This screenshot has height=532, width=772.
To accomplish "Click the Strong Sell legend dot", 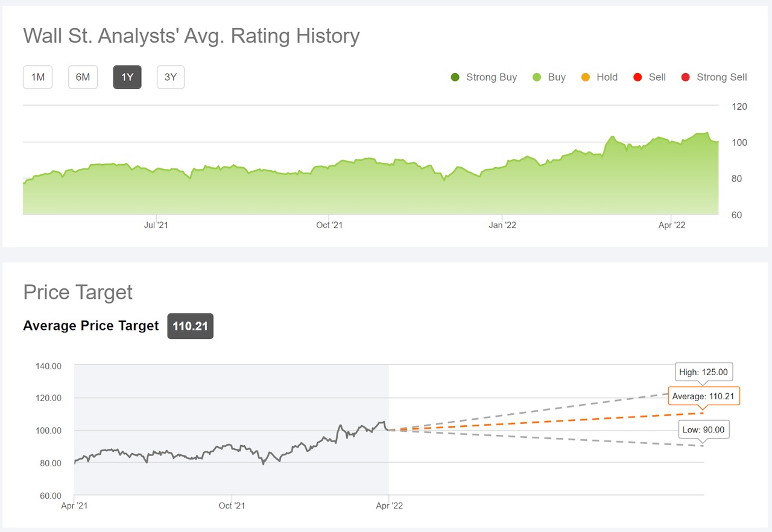I will point(685,77).
